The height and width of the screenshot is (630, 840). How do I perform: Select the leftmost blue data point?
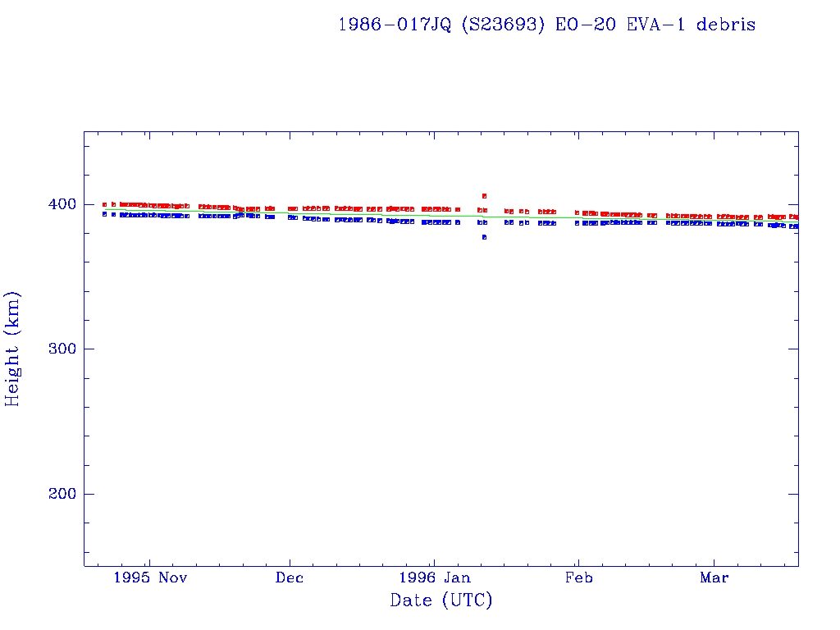click(x=104, y=213)
